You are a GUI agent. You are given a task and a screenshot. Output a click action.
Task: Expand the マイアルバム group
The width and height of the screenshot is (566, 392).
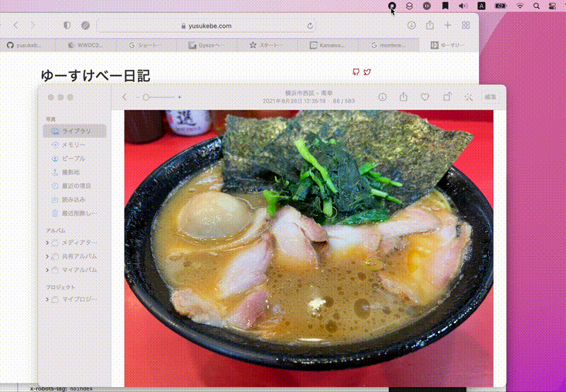(x=47, y=270)
